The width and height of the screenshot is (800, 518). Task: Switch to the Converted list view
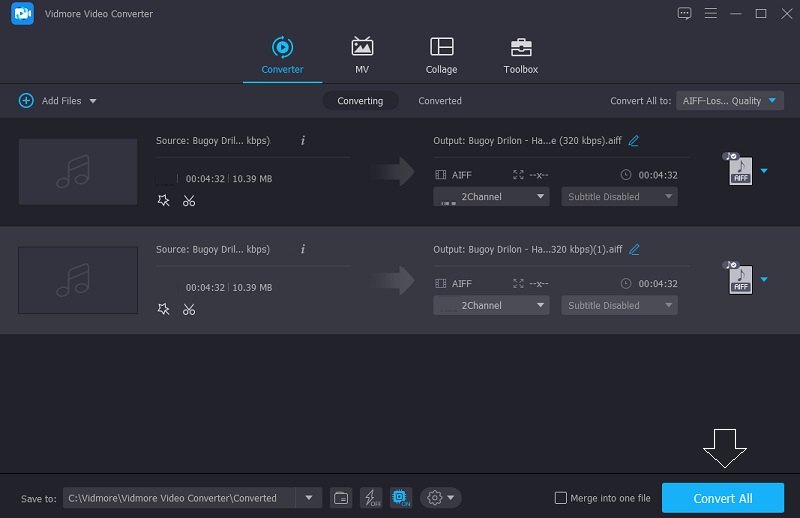pos(440,101)
